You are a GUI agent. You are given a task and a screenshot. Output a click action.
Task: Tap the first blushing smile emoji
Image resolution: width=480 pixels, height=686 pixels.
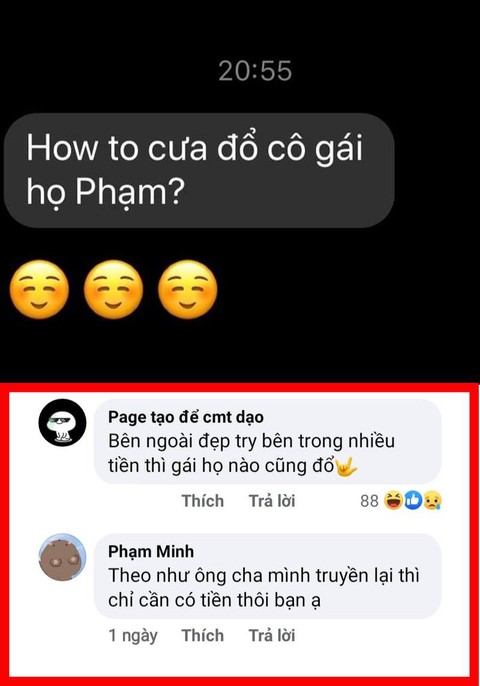tap(39, 290)
